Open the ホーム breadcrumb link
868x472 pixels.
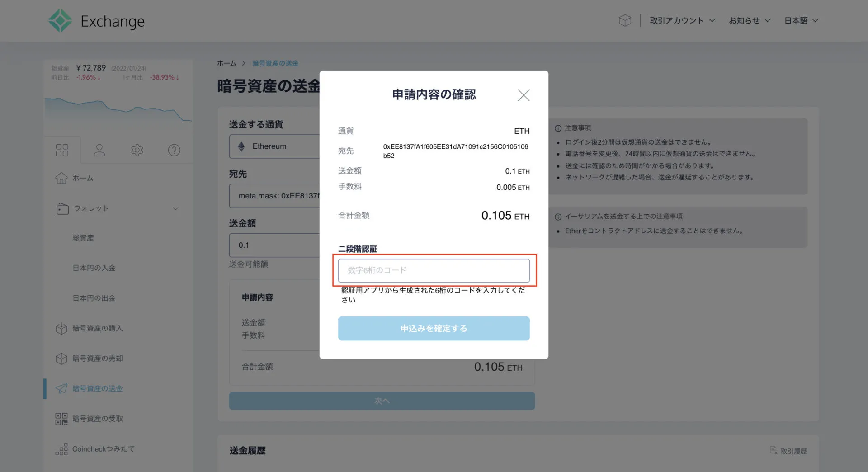[x=226, y=63]
